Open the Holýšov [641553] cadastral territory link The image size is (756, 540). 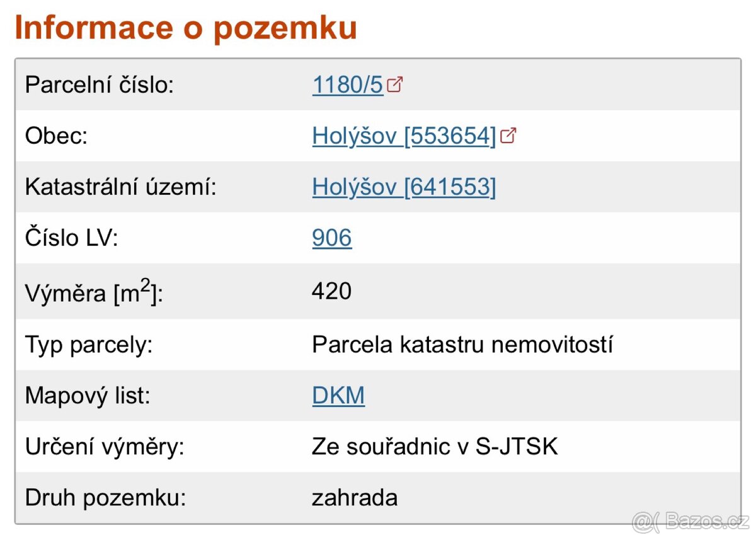coord(404,187)
